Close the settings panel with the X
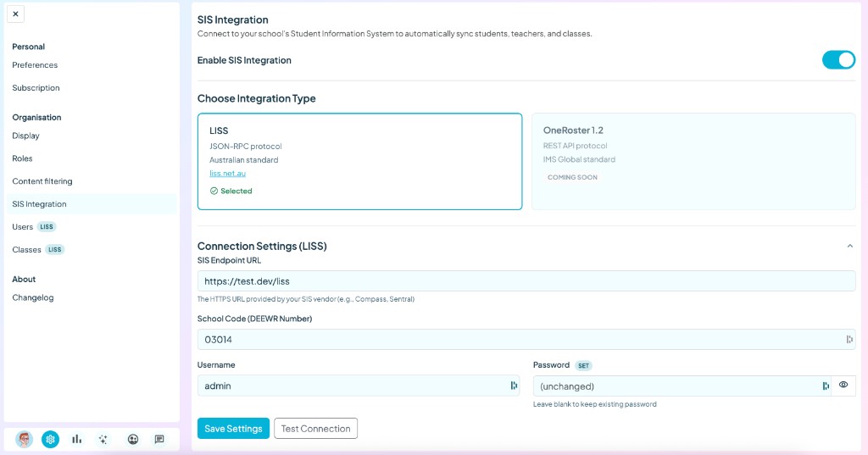 point(15,14)
